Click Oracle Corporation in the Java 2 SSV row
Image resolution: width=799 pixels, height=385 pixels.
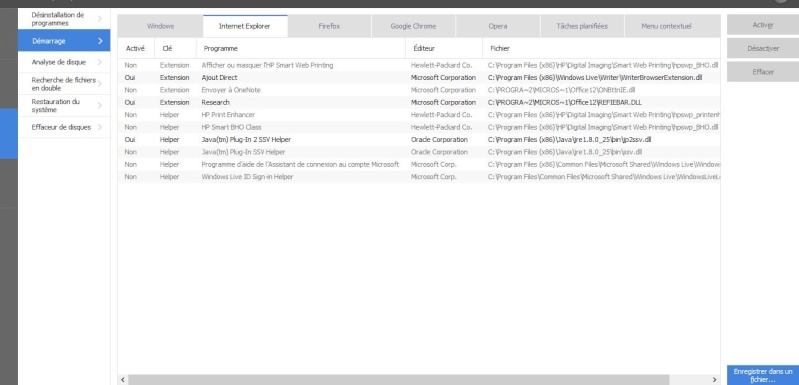point(439,140)
